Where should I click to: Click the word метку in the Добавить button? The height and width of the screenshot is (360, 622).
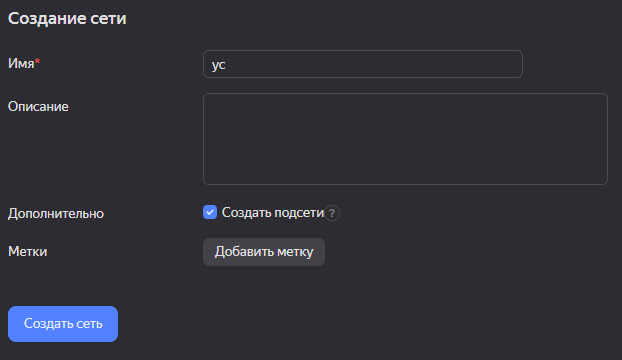[295, 252]
